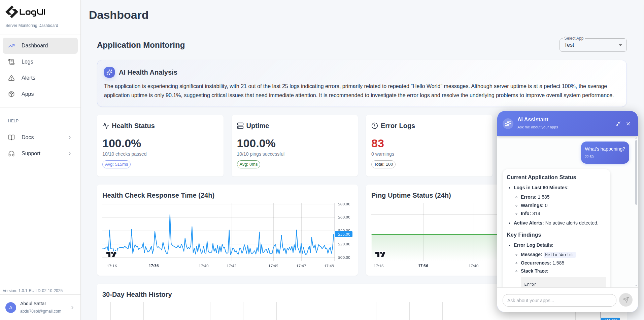The width and height of the screenshot is (644, 320).
Task: Minimize the AI Assistant panel
Action: tap(618, 124)
